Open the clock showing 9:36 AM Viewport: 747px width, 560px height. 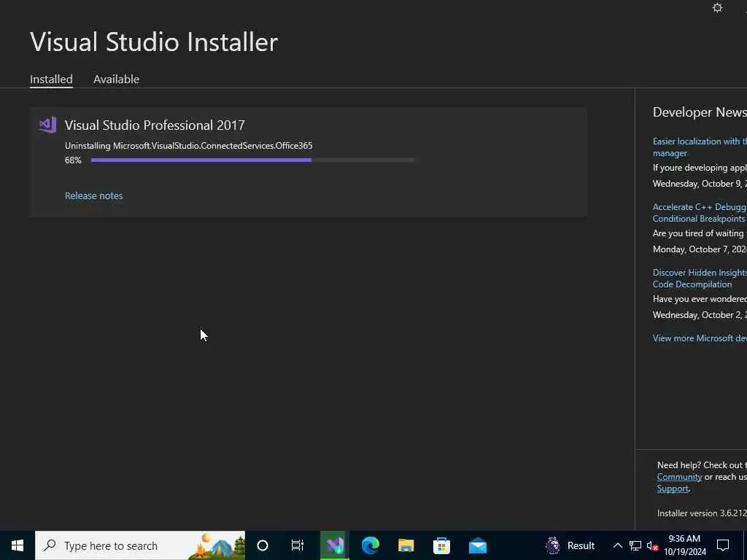click(x=684, y=545)
